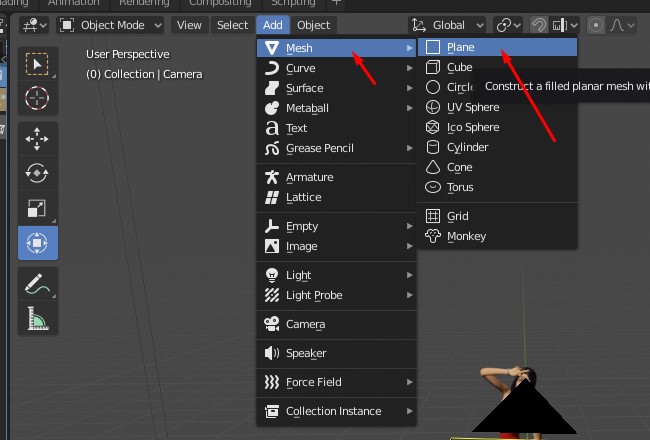Add a Cube mesh
This screenshot has width=650, height=440.
pyautogui.click(x=497, y=67)
